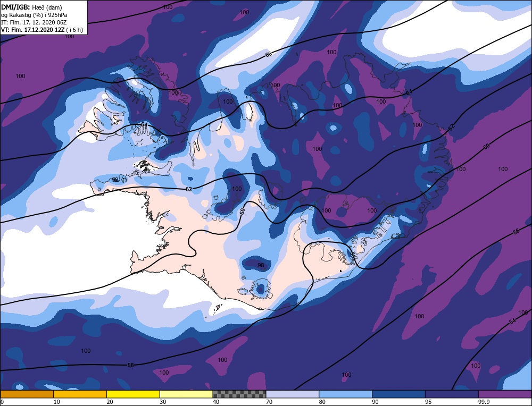This screenshot has width=532, height=406.
Task: Click the orange 10–20 legend swatch
Action: click(x=80, y=394)
